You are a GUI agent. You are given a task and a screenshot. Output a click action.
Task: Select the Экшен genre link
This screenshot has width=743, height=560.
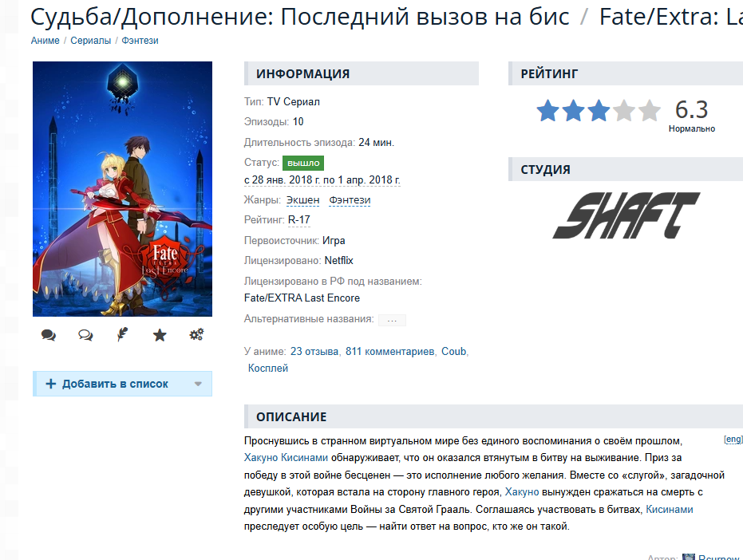tap(302, 200)
